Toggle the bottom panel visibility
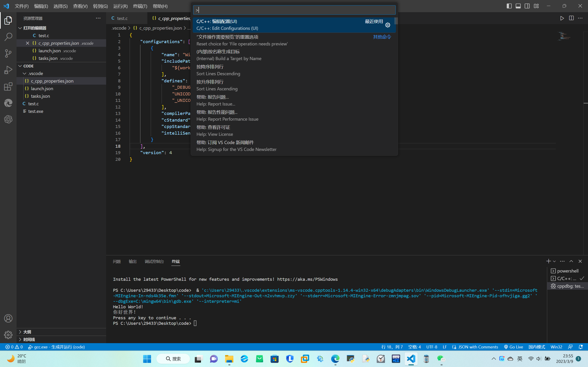 tap(518, 6)
